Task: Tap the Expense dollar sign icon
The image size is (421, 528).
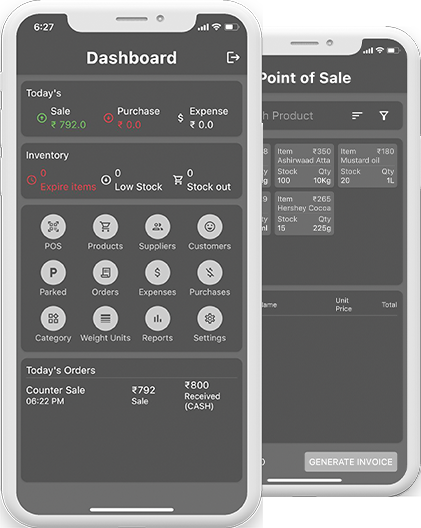Action: pyautogui.click(x=181, y=118)
